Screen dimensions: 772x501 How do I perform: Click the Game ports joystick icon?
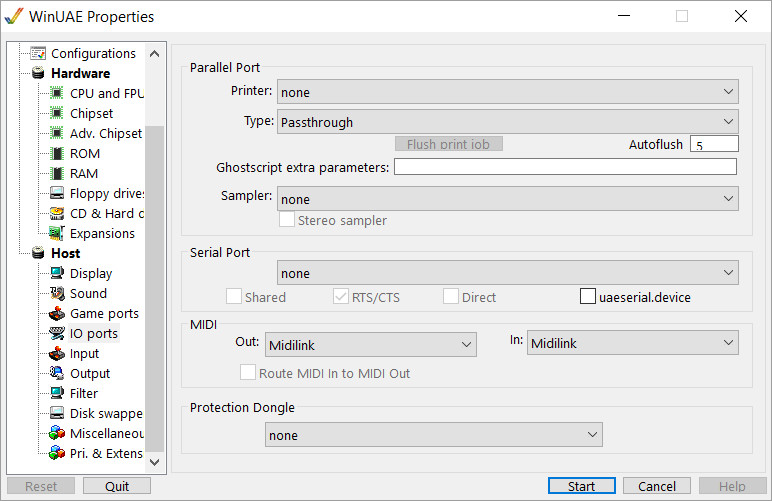(x=57, y=313)
